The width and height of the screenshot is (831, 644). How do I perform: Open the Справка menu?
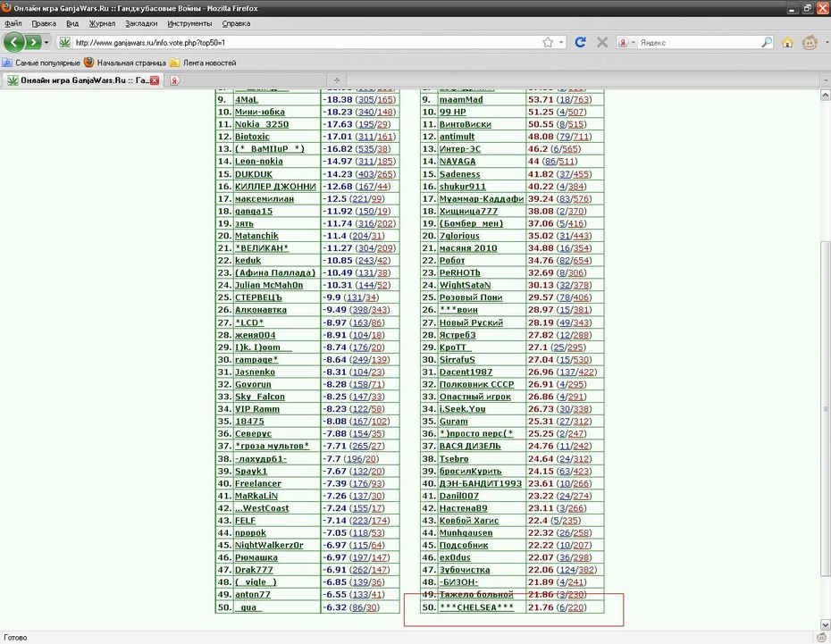pos(236,23)
